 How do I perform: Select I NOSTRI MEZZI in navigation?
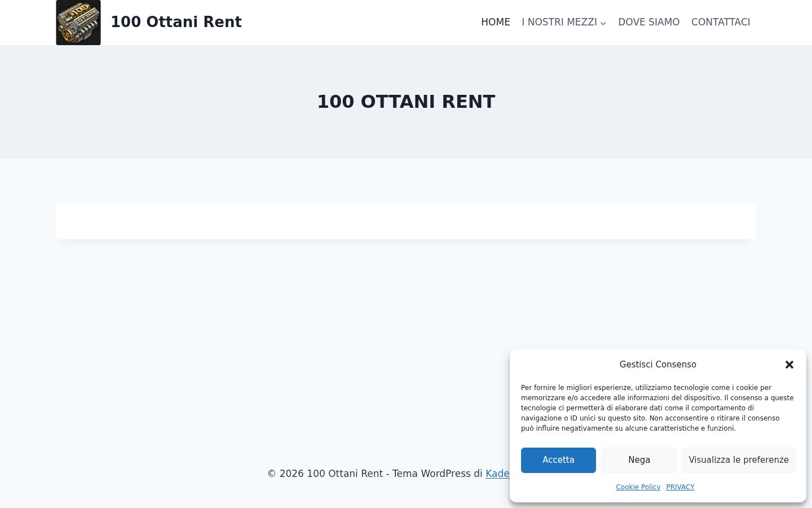point(559,22)
